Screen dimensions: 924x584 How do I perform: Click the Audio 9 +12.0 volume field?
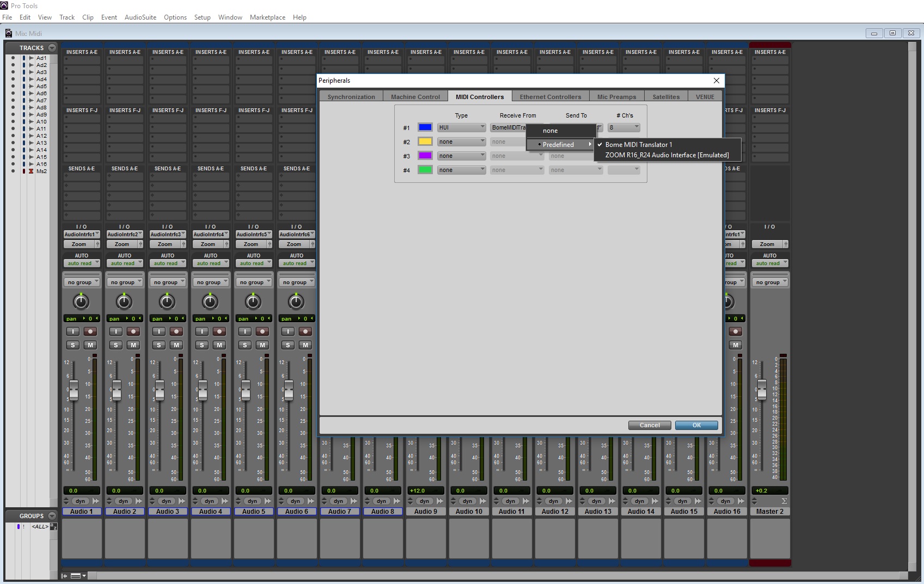tap(425, 491)
